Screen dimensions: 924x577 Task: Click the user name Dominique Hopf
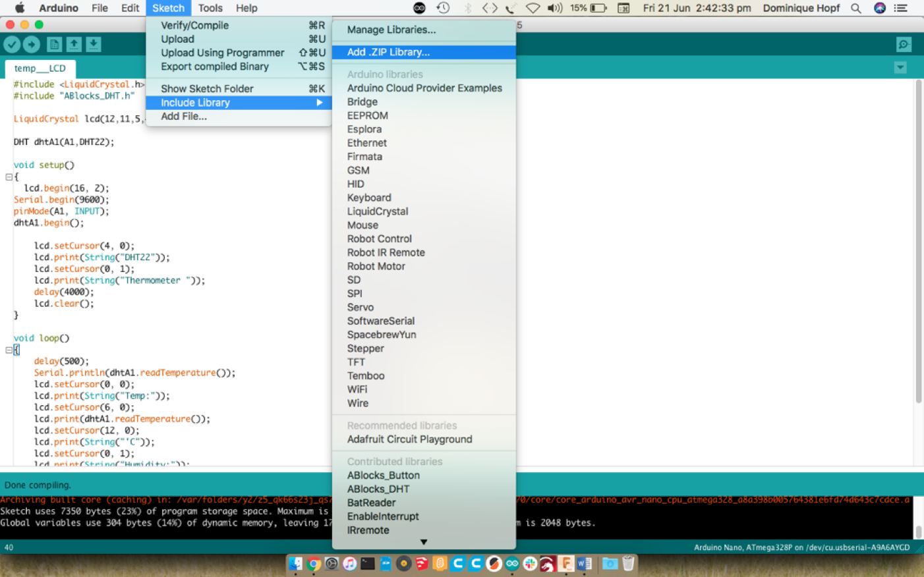pos(801,8)
